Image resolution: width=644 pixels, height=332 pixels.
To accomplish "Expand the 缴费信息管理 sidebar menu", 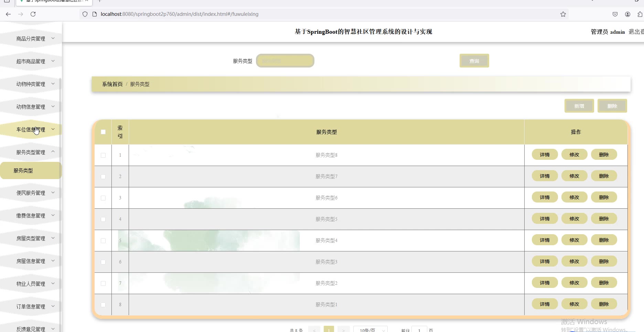I will click(x=31, y=216).
